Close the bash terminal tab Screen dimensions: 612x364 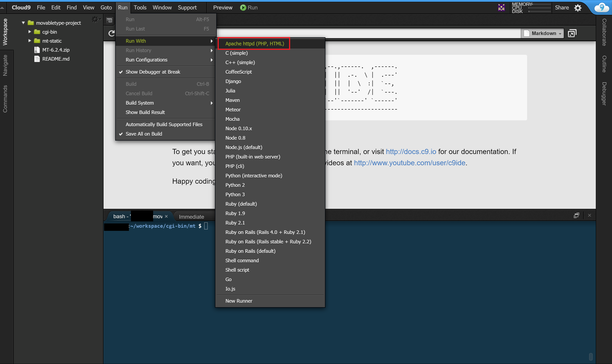point(166,216)
